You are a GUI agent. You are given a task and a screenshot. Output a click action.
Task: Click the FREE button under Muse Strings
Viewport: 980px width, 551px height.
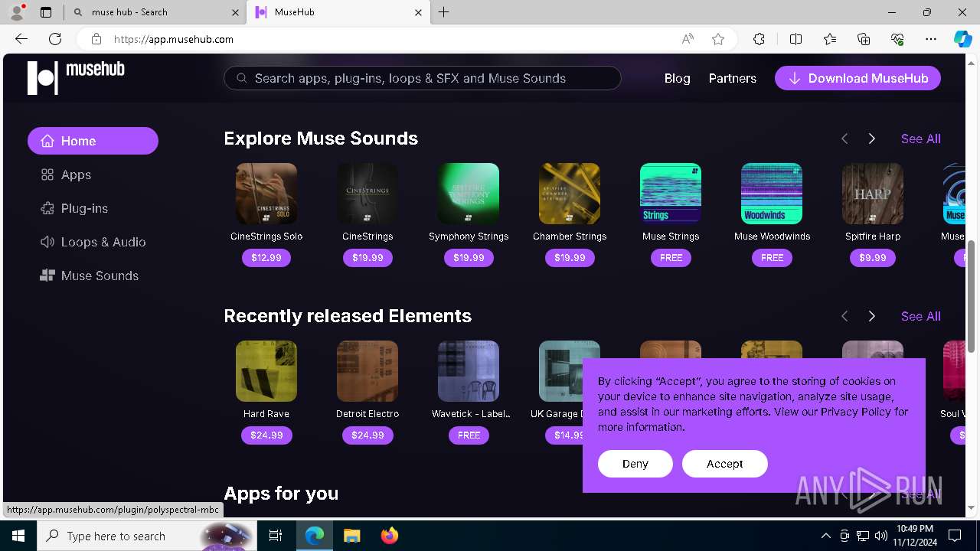click(x=671, y=258)
